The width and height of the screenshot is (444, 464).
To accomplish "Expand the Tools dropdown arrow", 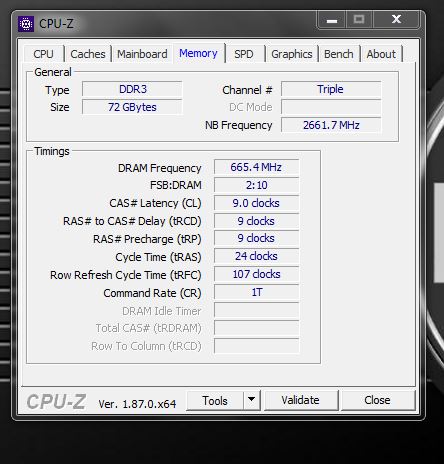I will 252,399.
